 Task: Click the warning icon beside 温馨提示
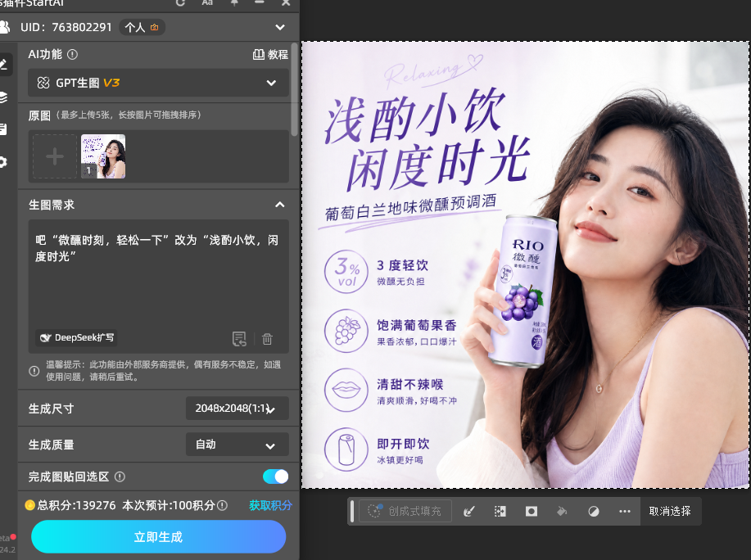point(34,371)
